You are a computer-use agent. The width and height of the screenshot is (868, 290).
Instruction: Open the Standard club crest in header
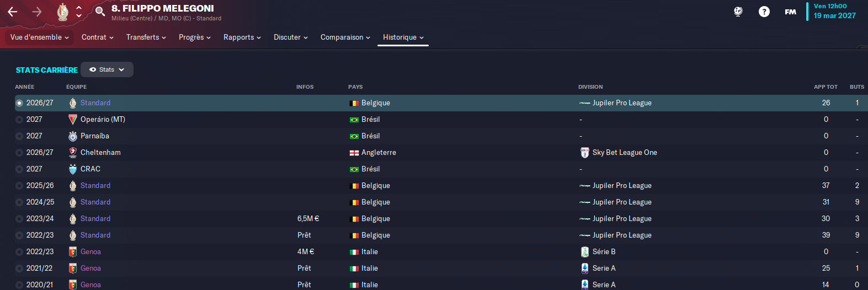(x=63, y=12)
